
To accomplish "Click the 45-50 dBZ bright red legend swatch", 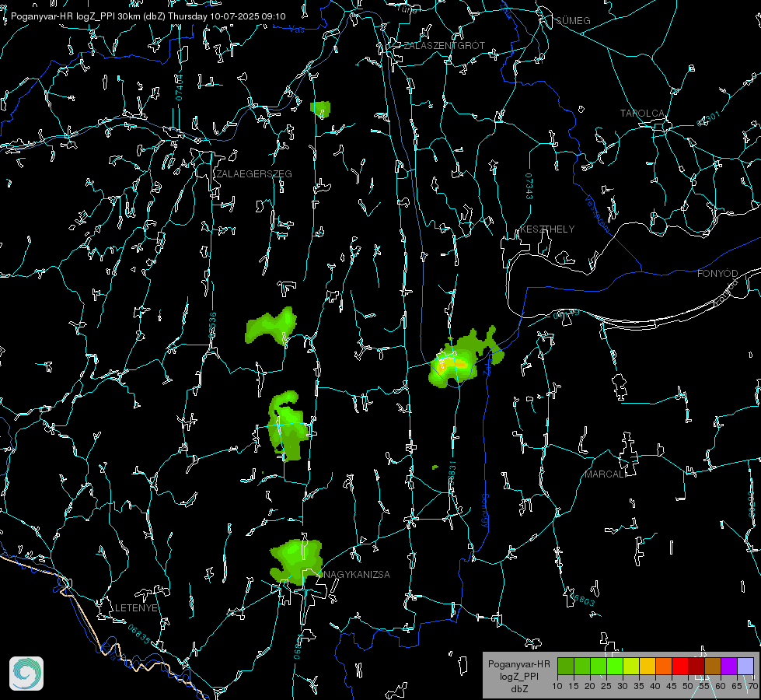I will click(680, 666).
